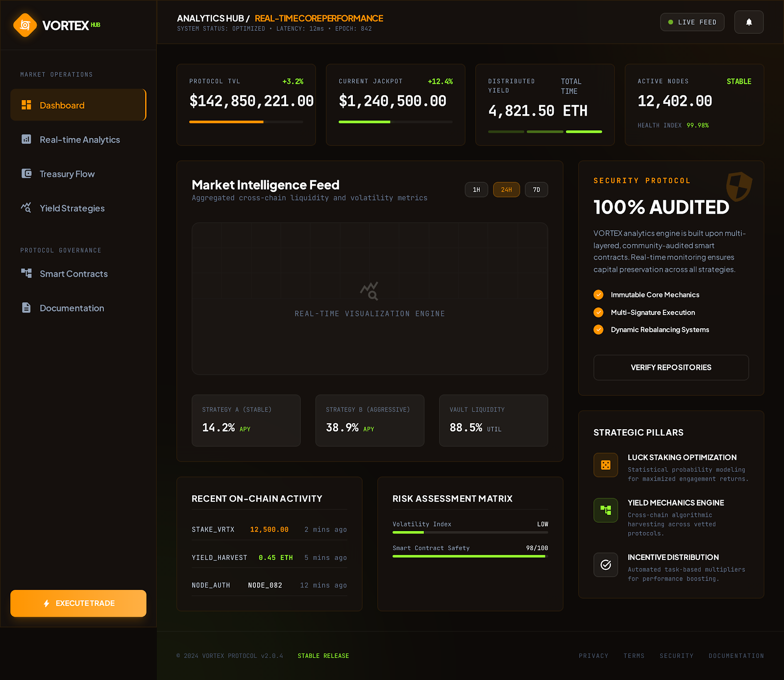
Task: Click the notification bell icon
Action: pyautogui.click(x=748, y=22)
